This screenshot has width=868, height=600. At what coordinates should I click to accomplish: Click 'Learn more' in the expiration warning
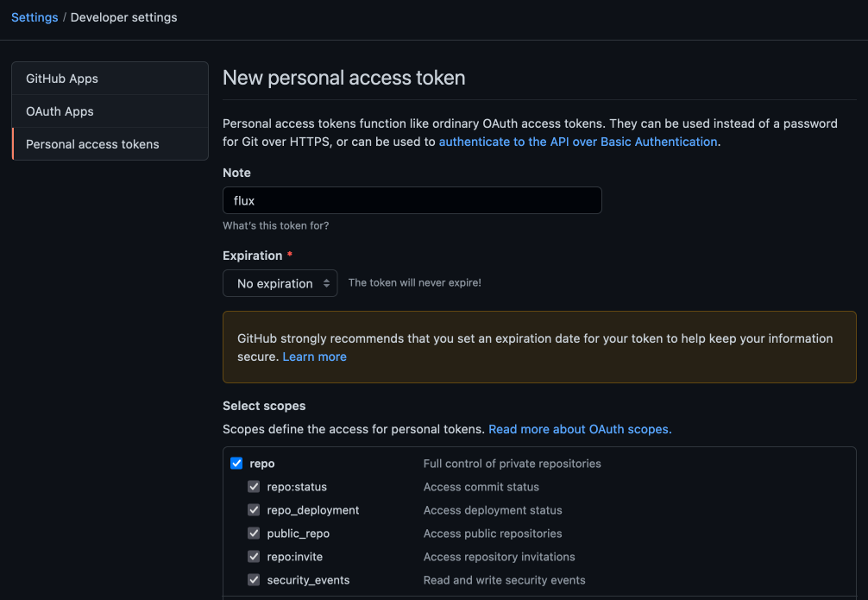pyautogui.click(x=314, y=357)
